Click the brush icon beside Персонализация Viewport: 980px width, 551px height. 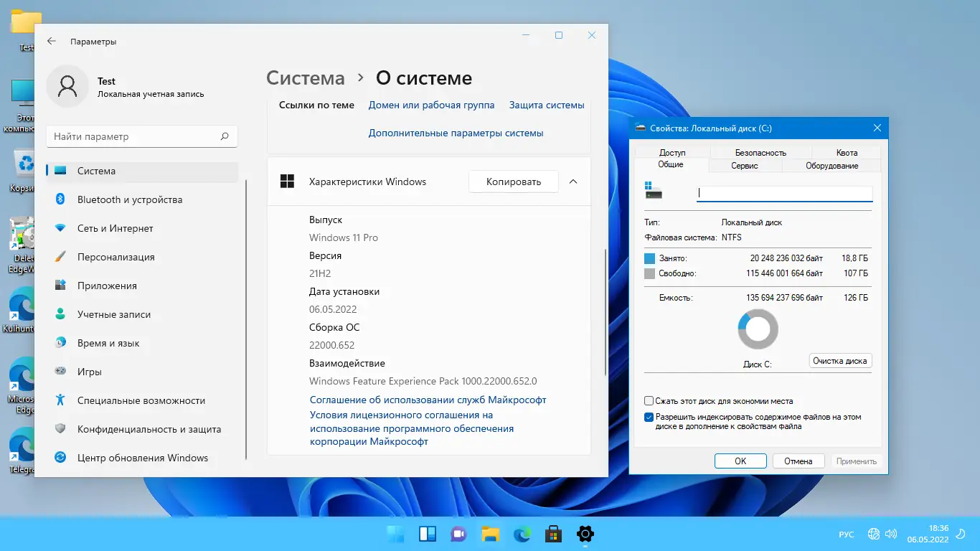point(61,257)
